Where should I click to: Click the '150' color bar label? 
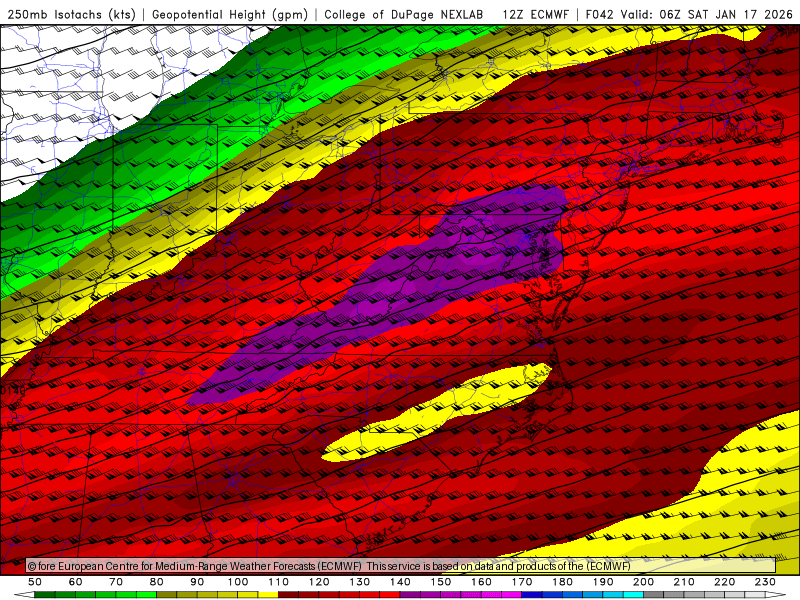(x=441, y=582)
